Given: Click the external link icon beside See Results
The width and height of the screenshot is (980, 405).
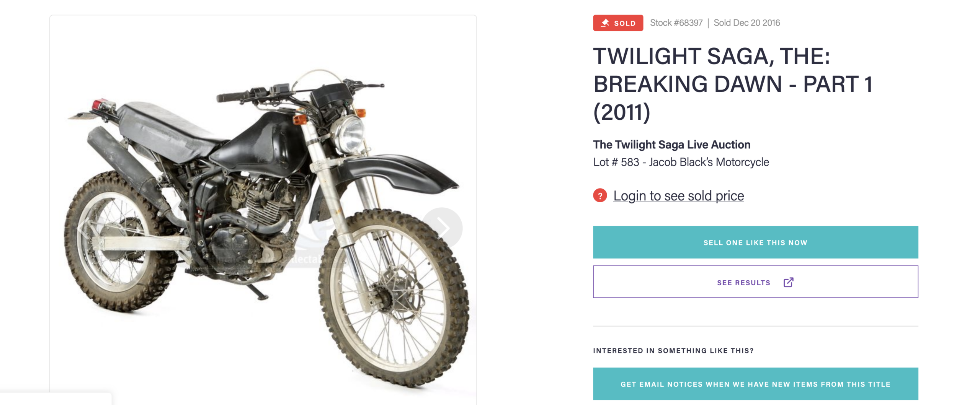Looking at the screenshot, I should click(x=788, y=282).
